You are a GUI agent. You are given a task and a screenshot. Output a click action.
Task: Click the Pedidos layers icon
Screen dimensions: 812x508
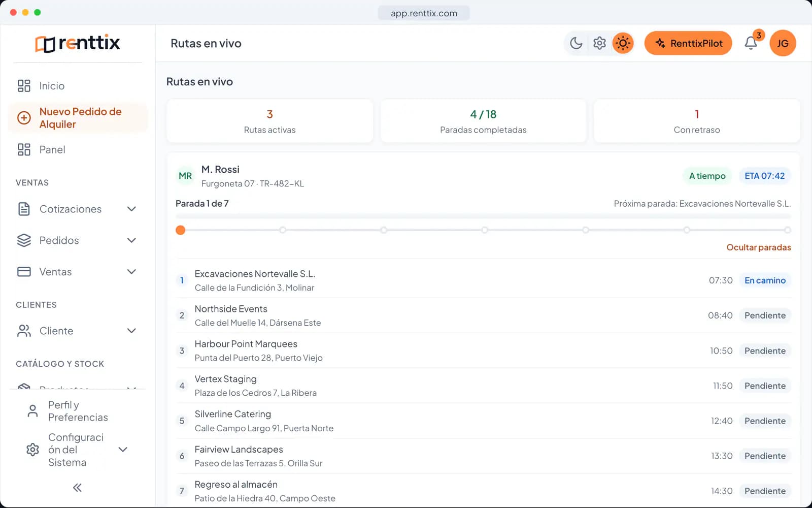coord(24,240)
